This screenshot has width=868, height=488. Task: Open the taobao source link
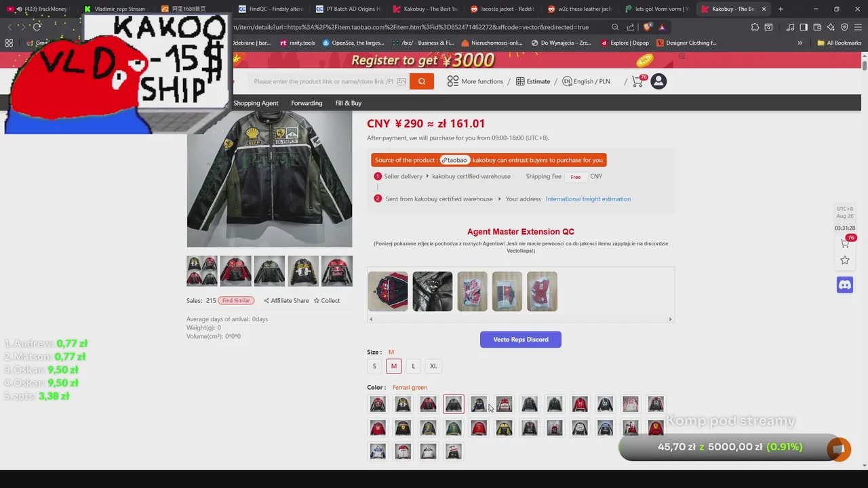point(454,160)
